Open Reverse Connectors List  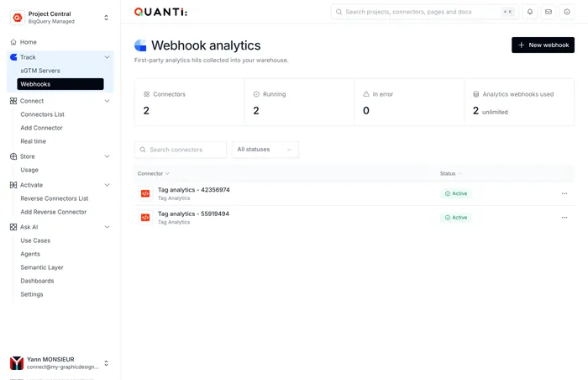tap(55, 198)
